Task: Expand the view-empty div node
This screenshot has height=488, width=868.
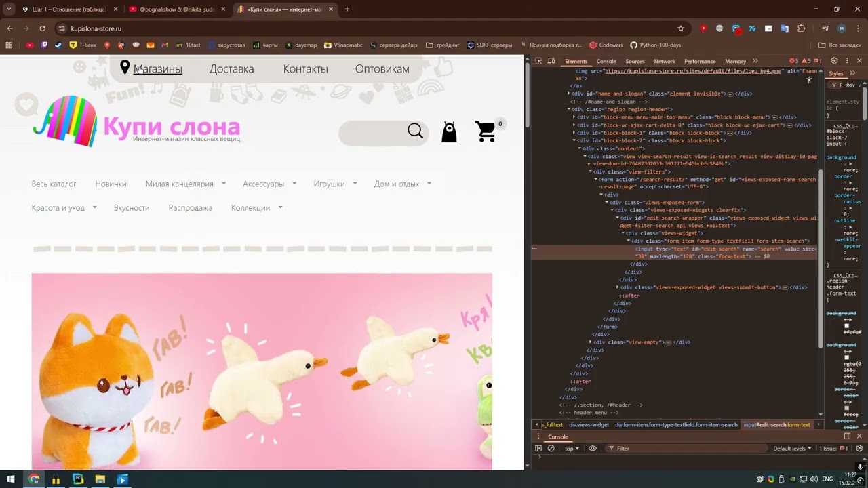Action: (590, 342)
